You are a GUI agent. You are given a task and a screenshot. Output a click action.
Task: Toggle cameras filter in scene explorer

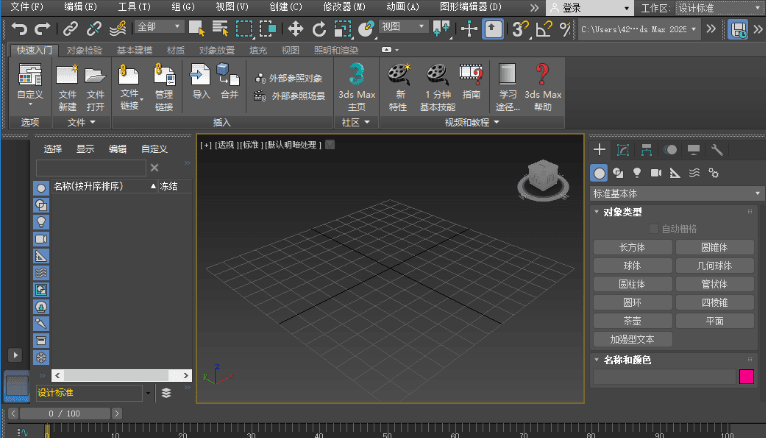coord(41,239)
